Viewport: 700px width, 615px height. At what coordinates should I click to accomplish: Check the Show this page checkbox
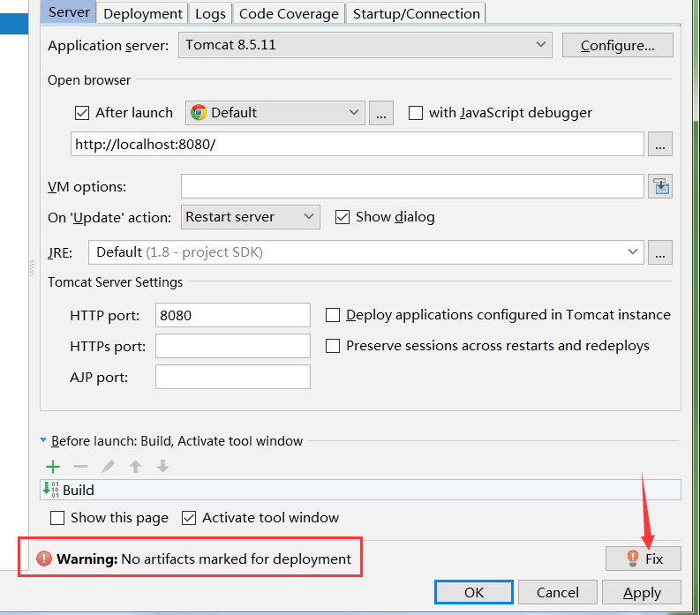tap(57, 518)
